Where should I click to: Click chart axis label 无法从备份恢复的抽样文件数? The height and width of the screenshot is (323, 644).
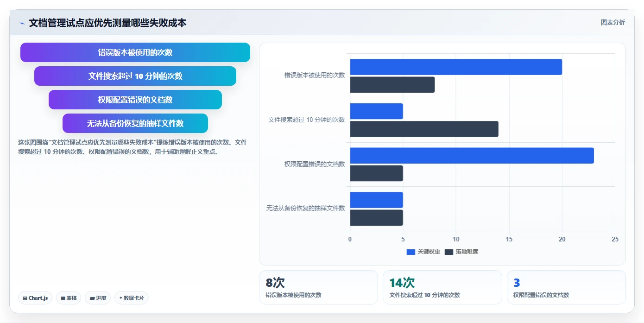[x=305, y=208]
